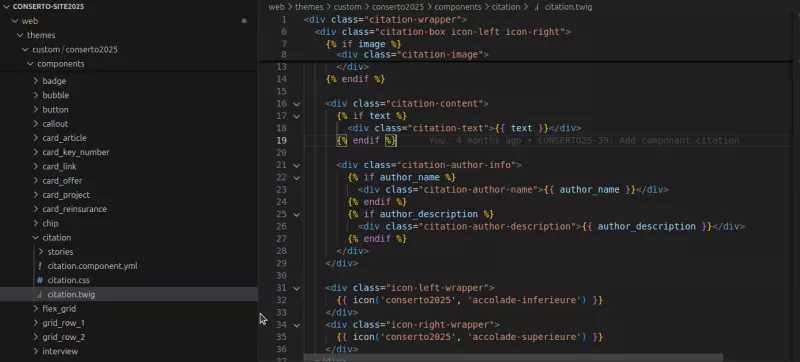This screenshot has height=362, width=800.
Task: Collapse the CONSERTO-SITE2025 root folder
Action: tap(7, 7)
